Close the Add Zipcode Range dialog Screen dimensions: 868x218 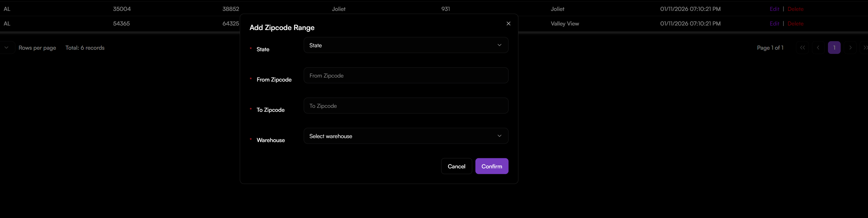tap(509, 24)
